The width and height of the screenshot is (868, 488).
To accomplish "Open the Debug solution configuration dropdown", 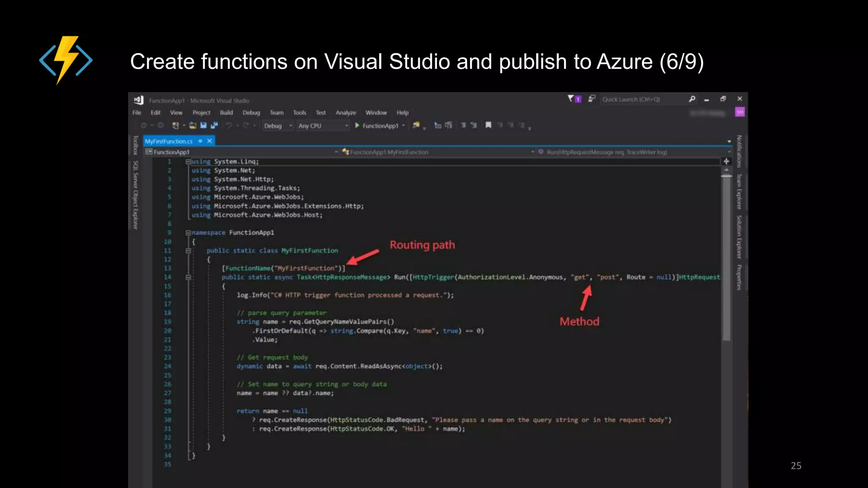I will point(278,126).
